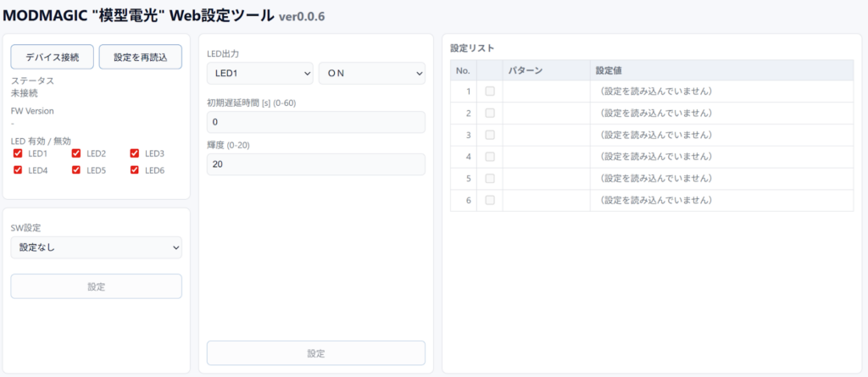Image resolution: width=868 pixels, height=377 pixels.
Task: Uncheck the LED5 checkbox
Action: 76,170
